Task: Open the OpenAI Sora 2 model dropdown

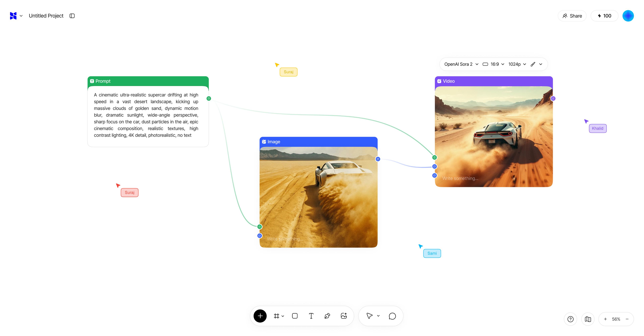Action: pyautogui.click(x=461, y=64)
